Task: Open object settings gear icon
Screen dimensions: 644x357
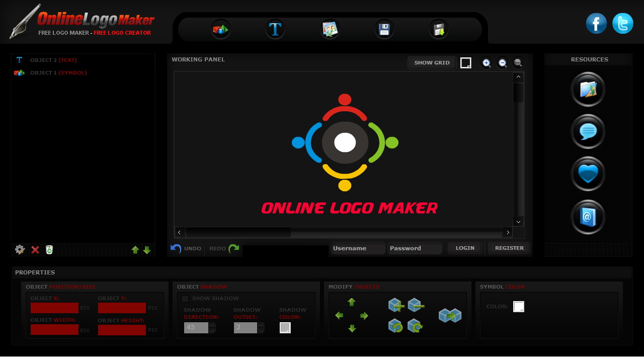Action: (20, 249)
